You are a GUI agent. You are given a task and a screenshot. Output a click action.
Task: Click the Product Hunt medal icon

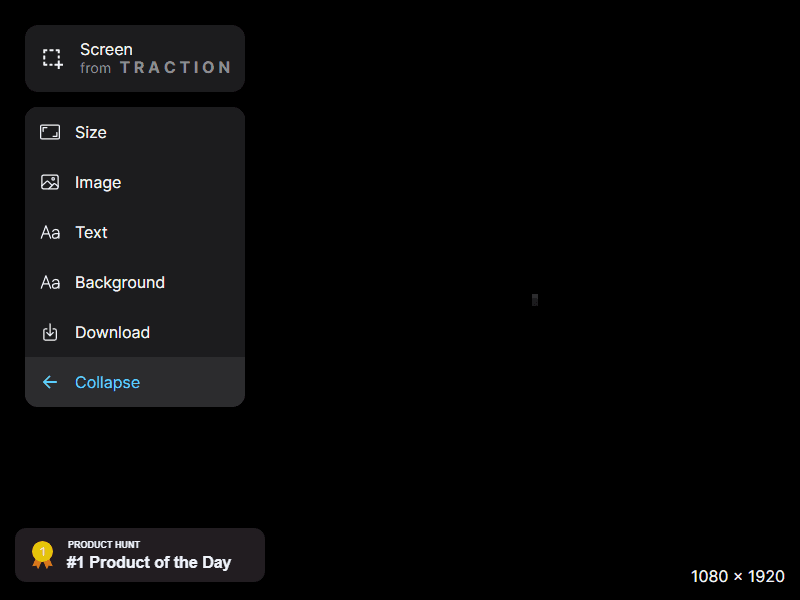(42, 554)
